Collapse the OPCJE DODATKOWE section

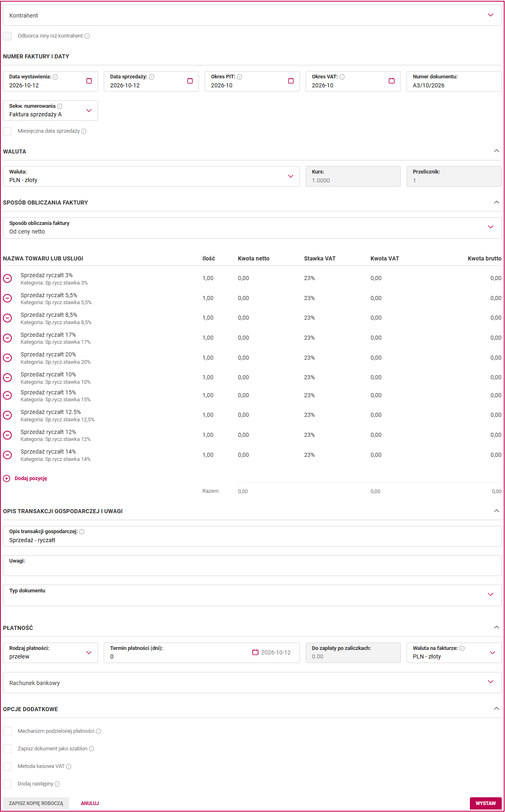[x=496, y=709]
